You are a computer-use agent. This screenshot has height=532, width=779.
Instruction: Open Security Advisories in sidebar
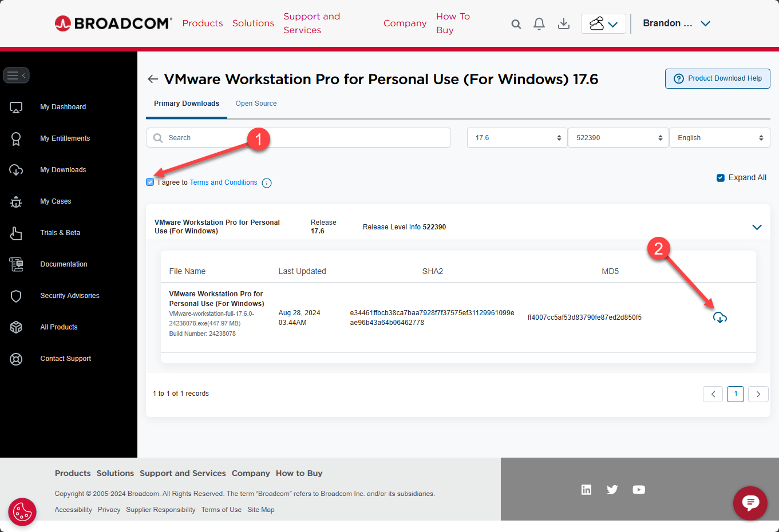[x=70, y=296]
